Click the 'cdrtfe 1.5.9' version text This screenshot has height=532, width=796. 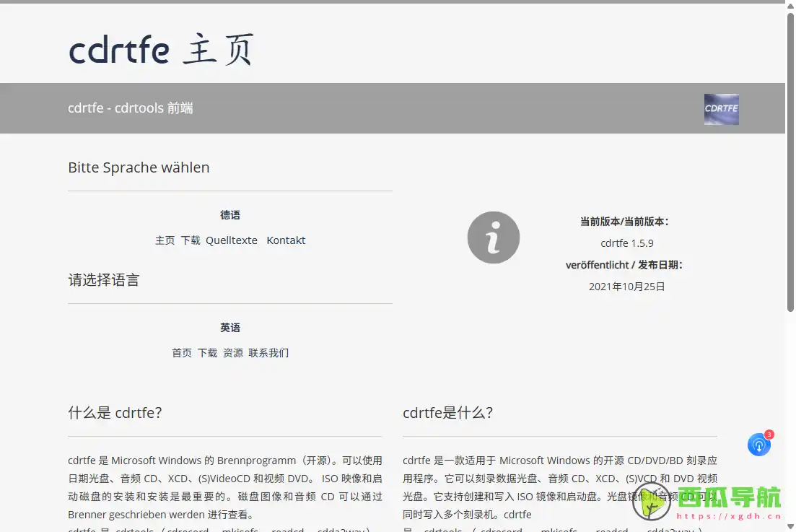627,243
